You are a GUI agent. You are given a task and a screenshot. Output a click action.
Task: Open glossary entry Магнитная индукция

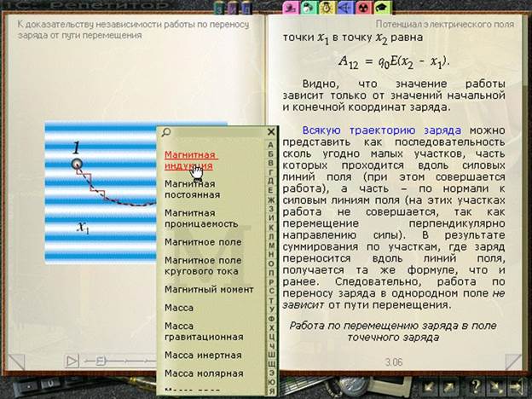point(191,160)
